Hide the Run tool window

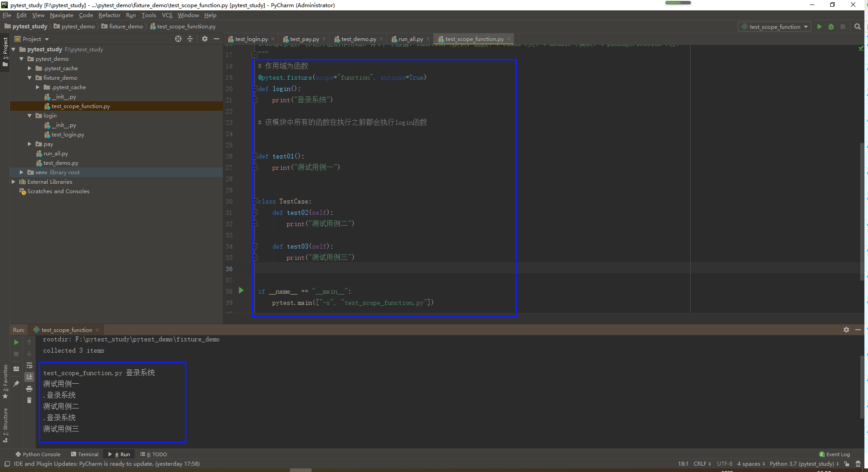pyautogui.click(x=858, y=330)
